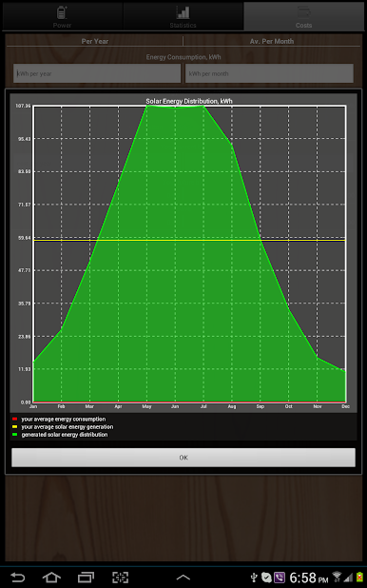Tap the Android home button

pos(51,578)
